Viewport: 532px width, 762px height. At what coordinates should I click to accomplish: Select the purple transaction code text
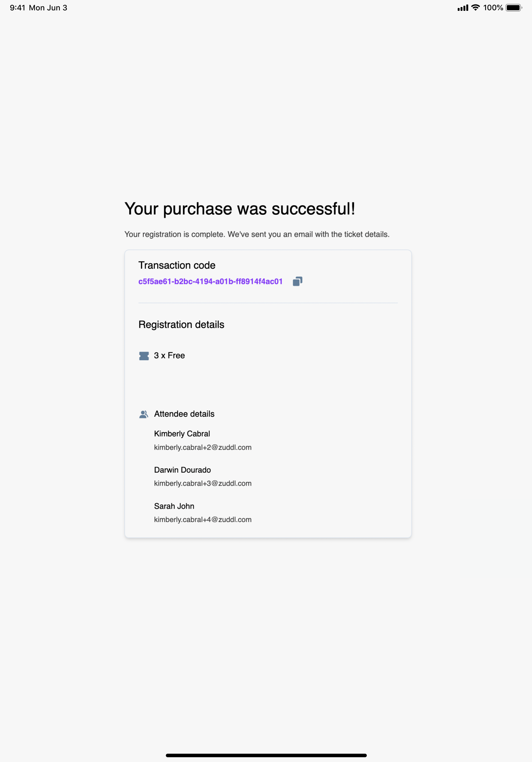tap(210, 281)
